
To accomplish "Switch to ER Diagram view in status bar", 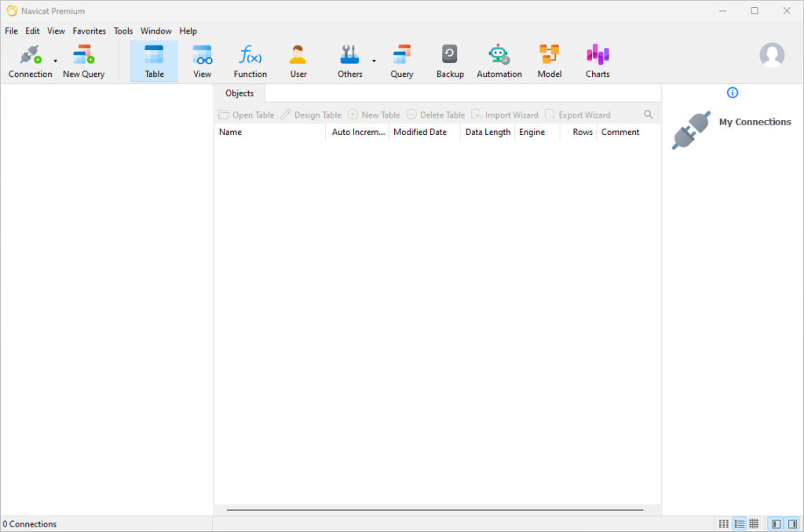I will (x=754, y=524).
